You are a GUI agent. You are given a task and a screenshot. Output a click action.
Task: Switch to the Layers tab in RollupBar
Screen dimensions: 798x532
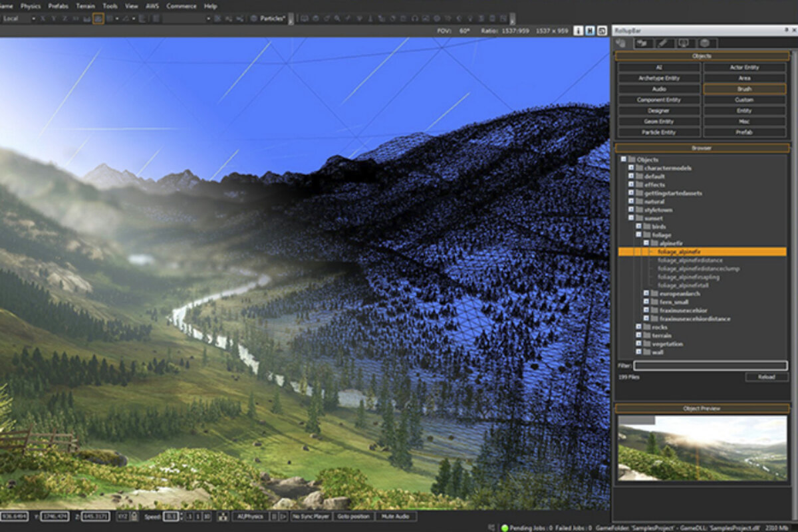[704, 43]
